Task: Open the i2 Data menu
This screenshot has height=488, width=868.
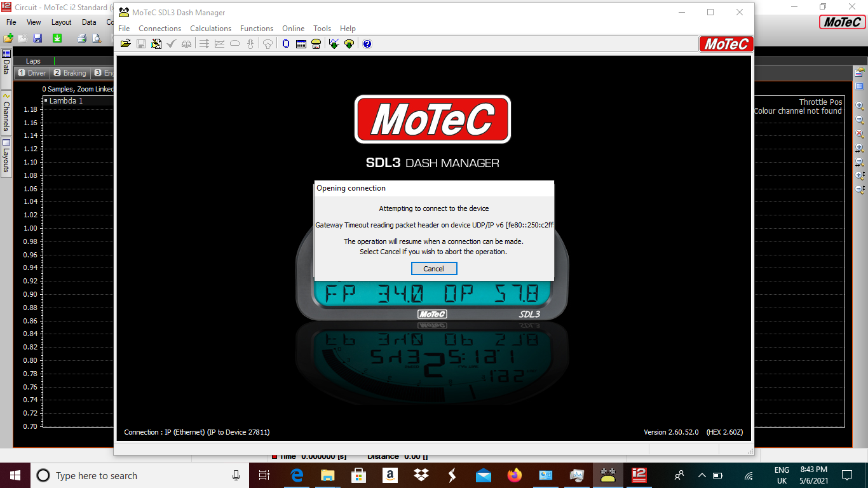Action: pos(89,22)
